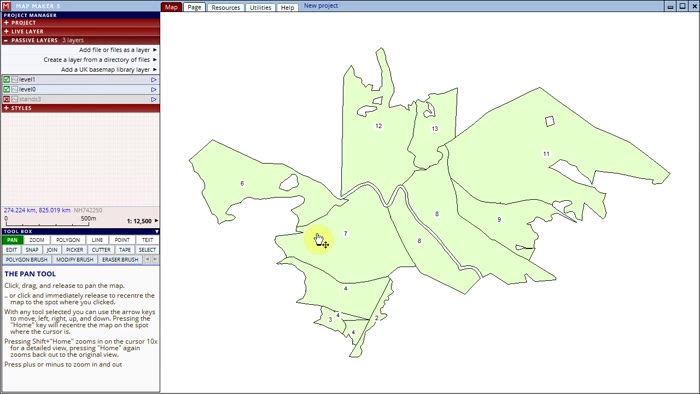The image size is (700, 394).
Task: Open the Help tab
Action: (287, 8)
